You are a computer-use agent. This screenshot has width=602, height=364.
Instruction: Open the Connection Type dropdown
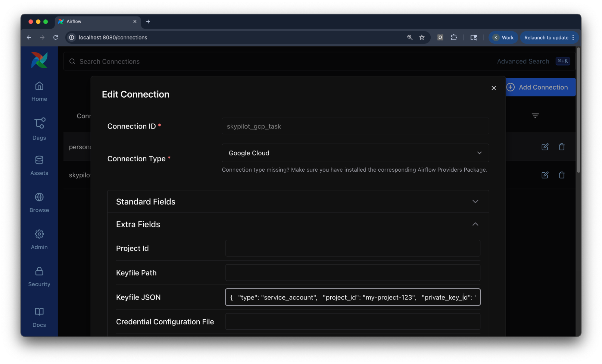pos(355,153)
